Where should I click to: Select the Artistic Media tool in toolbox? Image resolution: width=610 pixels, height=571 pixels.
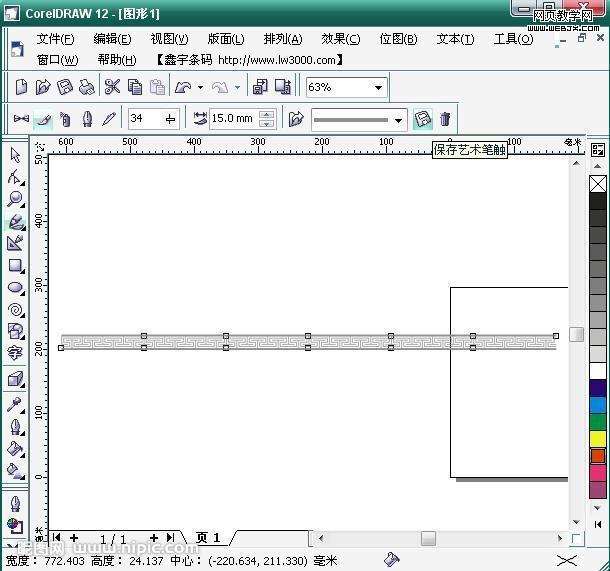(16, 221)
